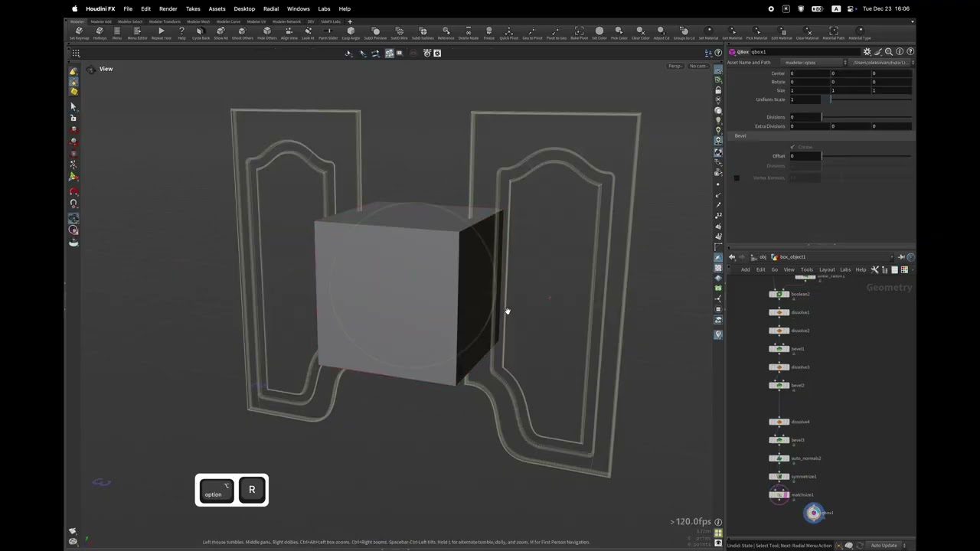
Task: Open the View pane menu dropdown
Action: click(106, 69)
